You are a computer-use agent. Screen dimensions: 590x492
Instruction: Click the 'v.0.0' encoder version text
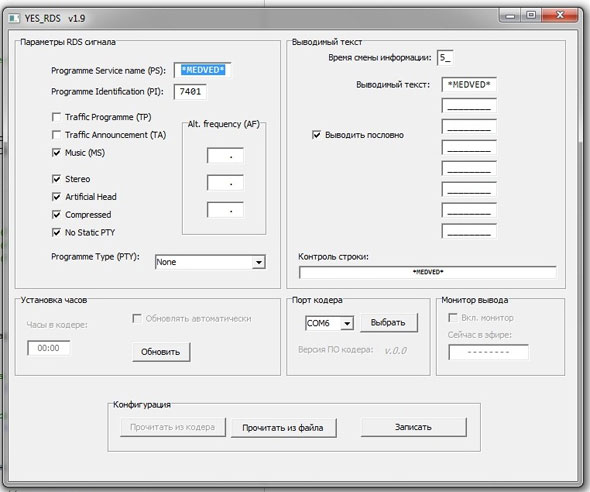395,351
